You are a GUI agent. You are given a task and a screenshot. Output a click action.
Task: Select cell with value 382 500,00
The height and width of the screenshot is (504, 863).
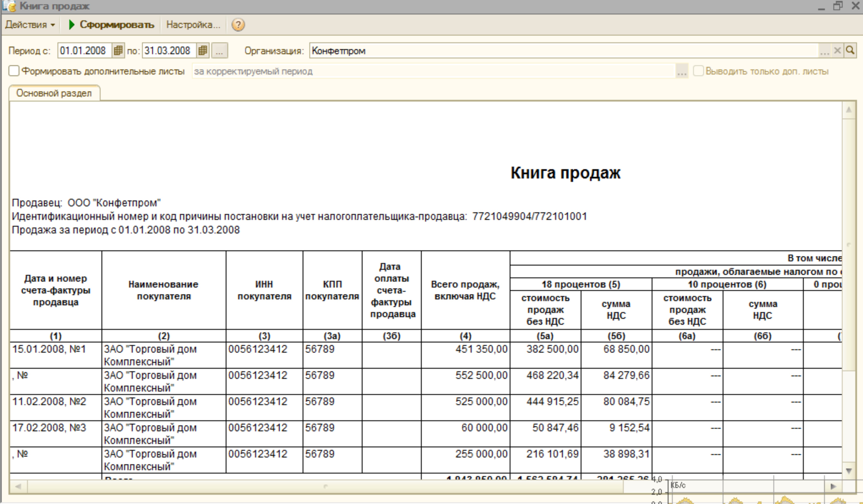tap(545, 355)
